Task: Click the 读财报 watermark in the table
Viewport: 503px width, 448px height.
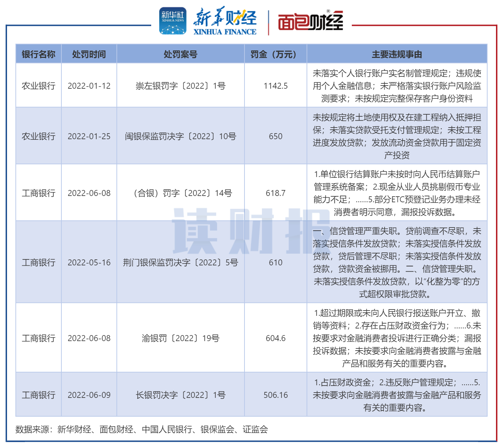Action: click(x=246, y=231)
